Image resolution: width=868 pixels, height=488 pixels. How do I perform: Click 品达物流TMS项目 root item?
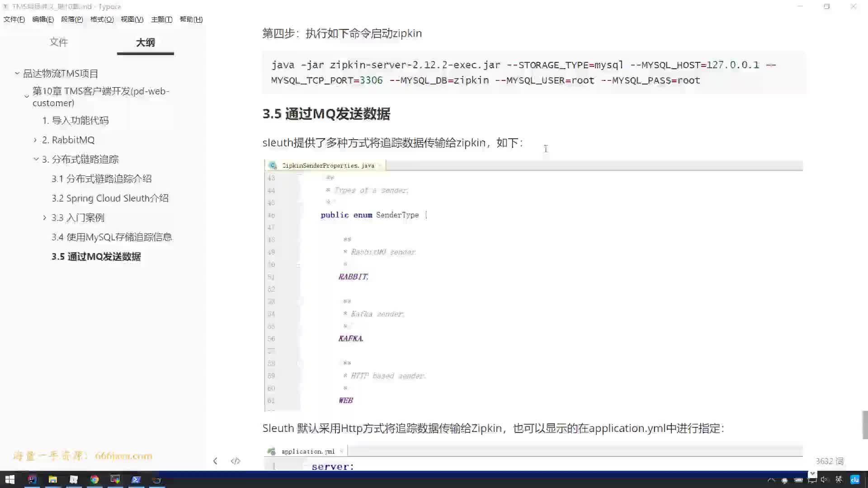(x=60, y=73)
